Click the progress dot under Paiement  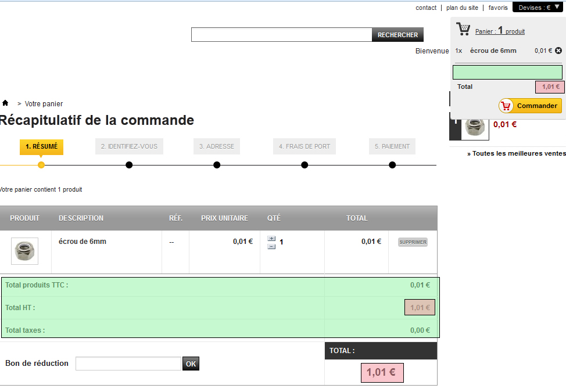coord(392,165)
